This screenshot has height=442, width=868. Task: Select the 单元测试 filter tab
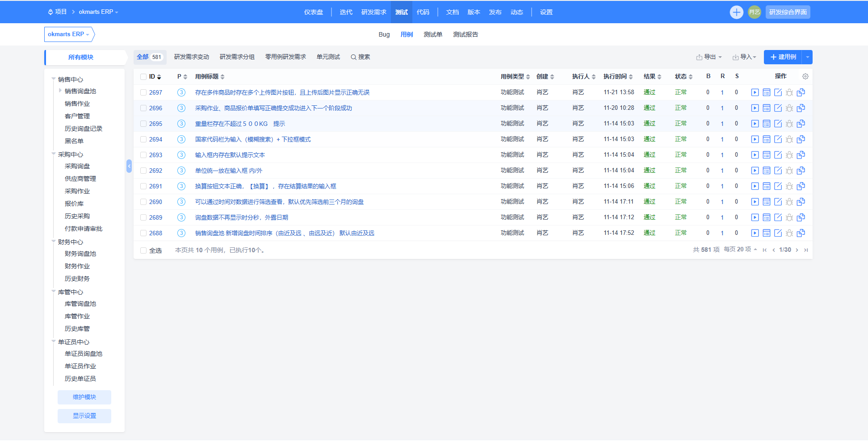(x=328, y=57)
